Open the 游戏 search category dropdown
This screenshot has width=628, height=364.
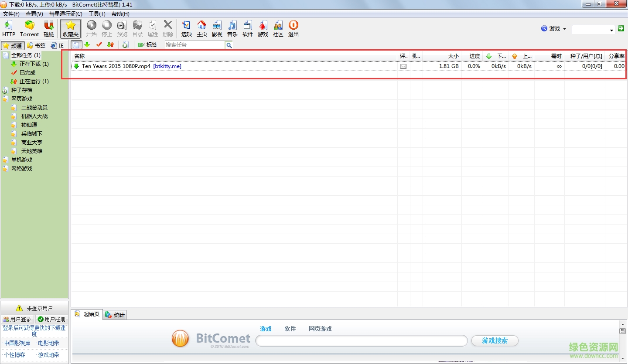click(554, 29)
